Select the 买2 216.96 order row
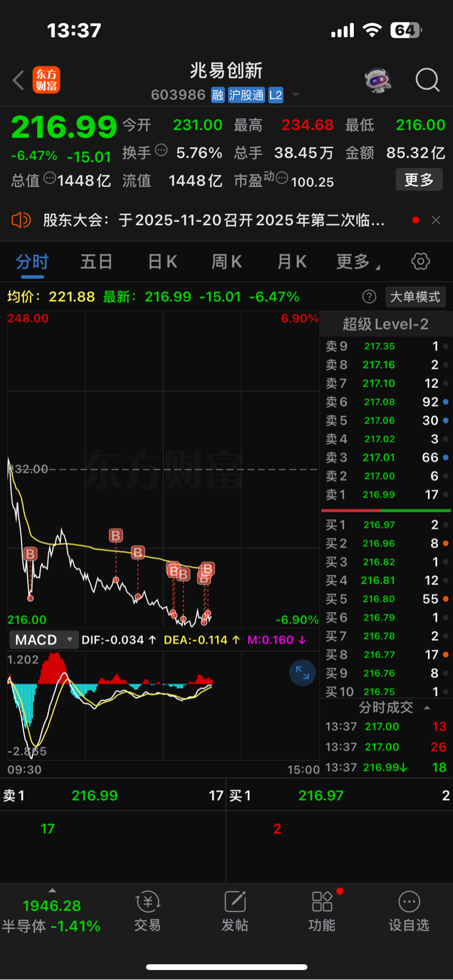This screenshot has width=453, height=980. (386, 543)
